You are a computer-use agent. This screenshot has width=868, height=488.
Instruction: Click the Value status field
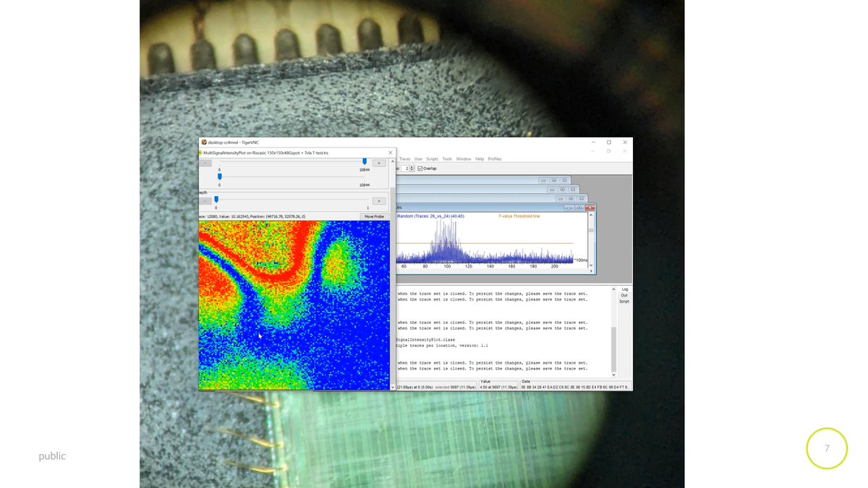[x=498, y=387]
